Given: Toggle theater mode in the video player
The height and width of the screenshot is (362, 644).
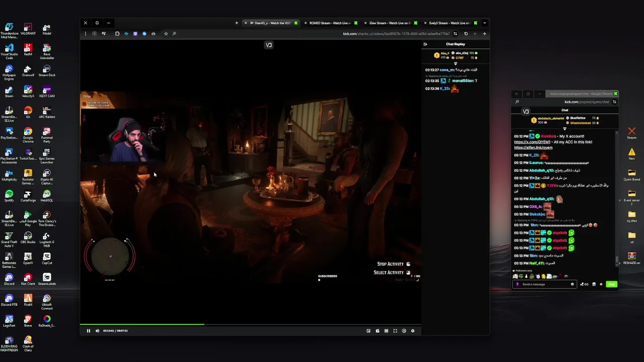Looking at the screenshot, I should (x=386, y=331).
